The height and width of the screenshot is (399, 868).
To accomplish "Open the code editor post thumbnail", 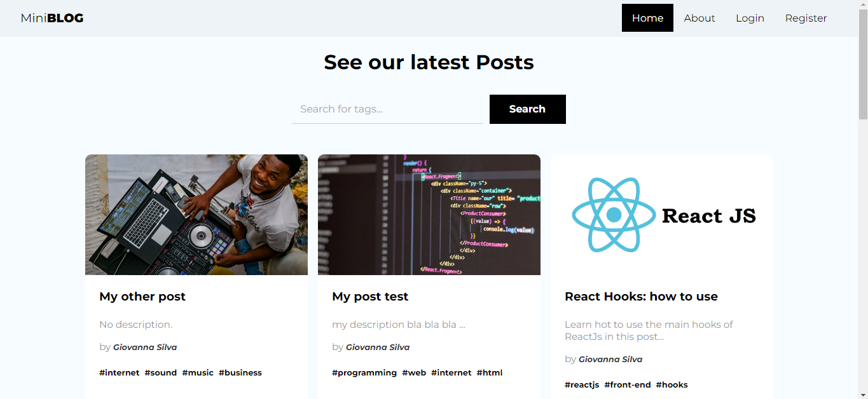I will point(429,215).
